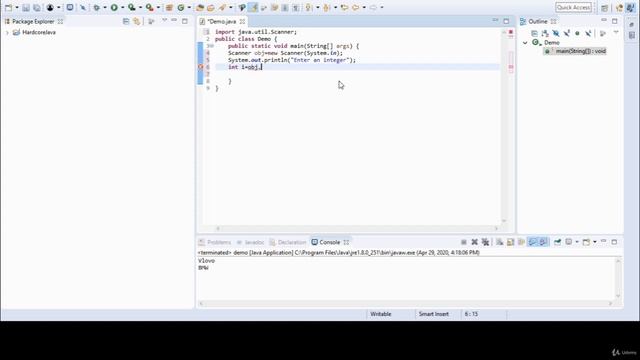Click the Open Console icon in the Console toolbar
Viewport: 640px width, 360px height.
pos(586,242)
